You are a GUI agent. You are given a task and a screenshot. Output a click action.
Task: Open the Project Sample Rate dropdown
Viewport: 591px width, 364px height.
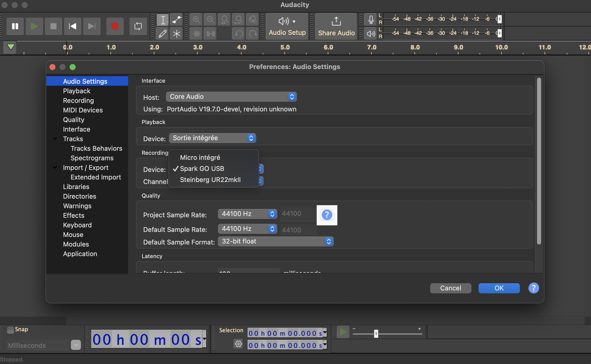(x=247, y=214)
